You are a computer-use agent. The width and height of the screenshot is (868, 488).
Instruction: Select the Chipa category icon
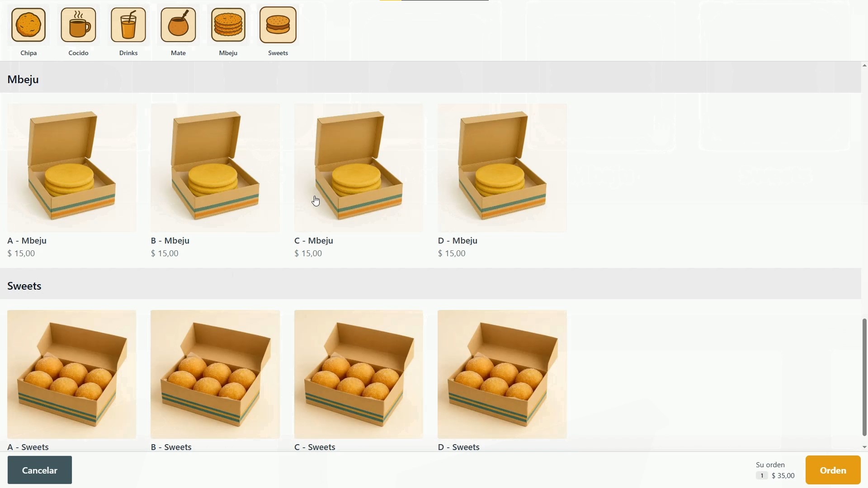(x=28, y=25)
